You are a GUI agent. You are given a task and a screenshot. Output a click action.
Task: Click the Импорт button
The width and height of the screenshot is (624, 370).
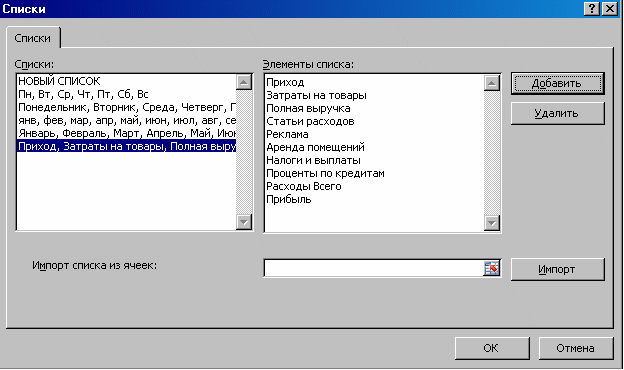click(x=557, y=269)
